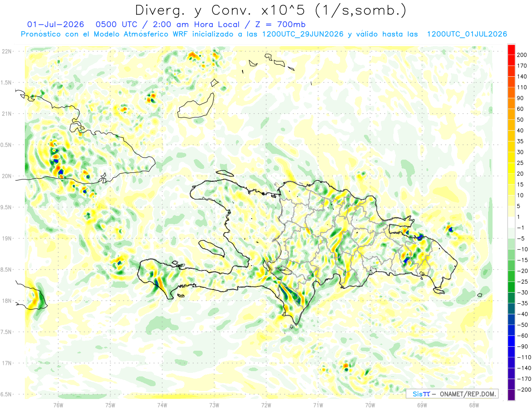Click the '0500 UTC' time text

coord(117,24)
